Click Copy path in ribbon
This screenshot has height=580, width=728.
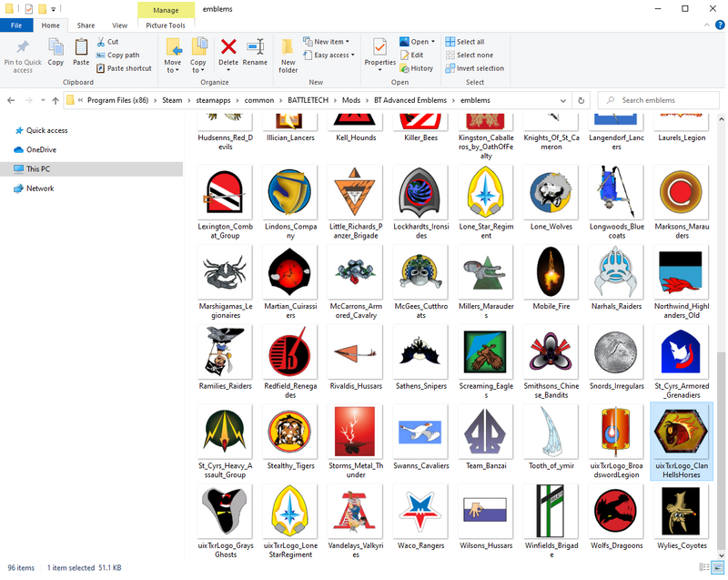click(118, 55)
